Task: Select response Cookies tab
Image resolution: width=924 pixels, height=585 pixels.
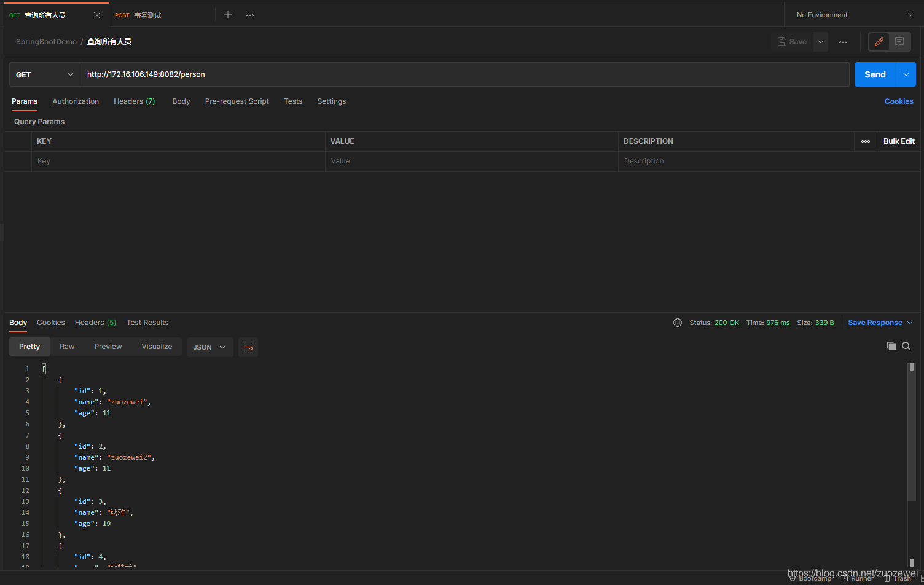Action: 51,323
